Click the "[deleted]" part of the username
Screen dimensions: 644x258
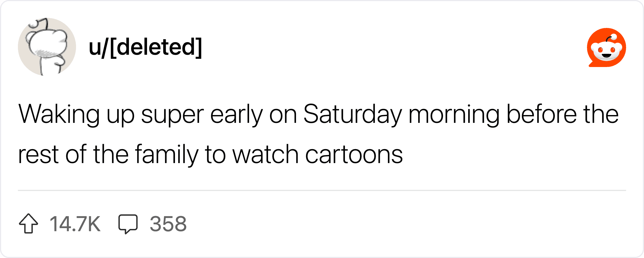coord(156,47)
